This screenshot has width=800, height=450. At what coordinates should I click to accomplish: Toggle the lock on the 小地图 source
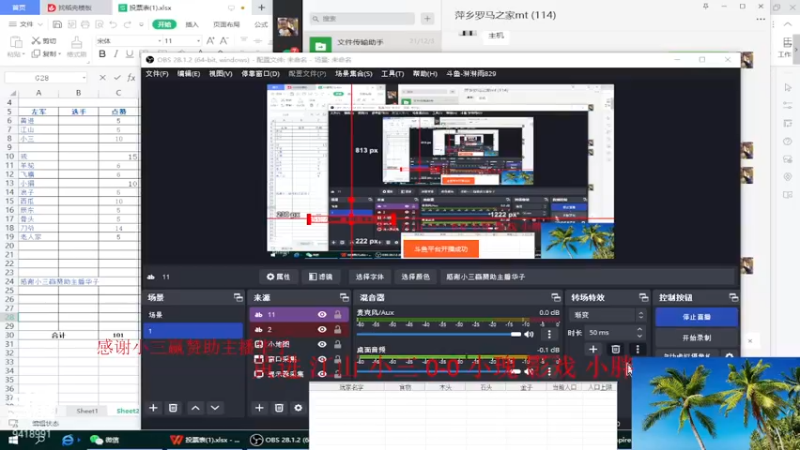[x=338, y=344]
